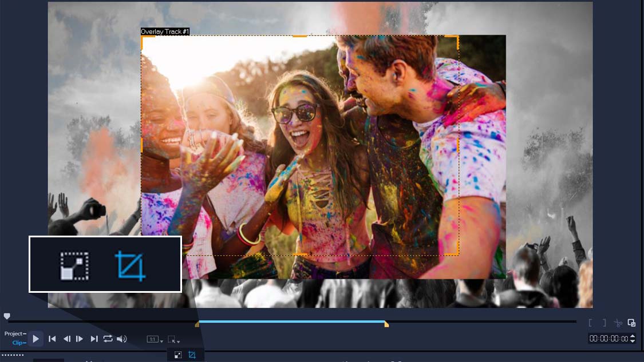
Task: Enlarge the preview window
Action: (631, 323)
